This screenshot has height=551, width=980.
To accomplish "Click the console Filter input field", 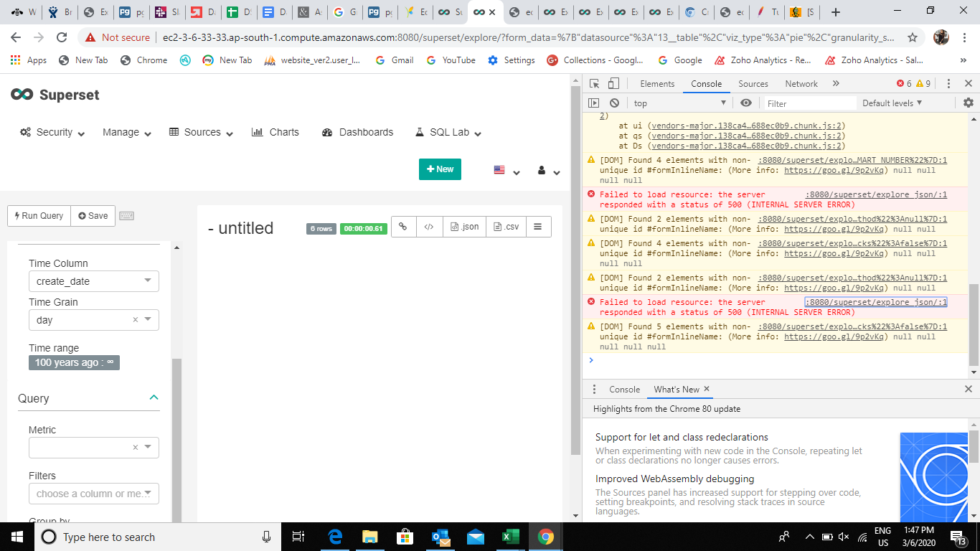I will [x=809, y=103].
